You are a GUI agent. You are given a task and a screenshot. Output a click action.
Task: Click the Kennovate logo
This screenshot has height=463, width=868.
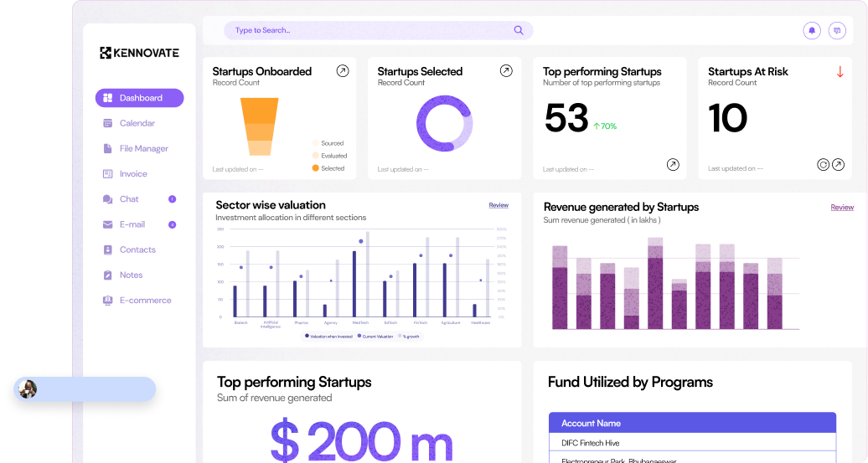pyautogui.click(x=139, y=53)
